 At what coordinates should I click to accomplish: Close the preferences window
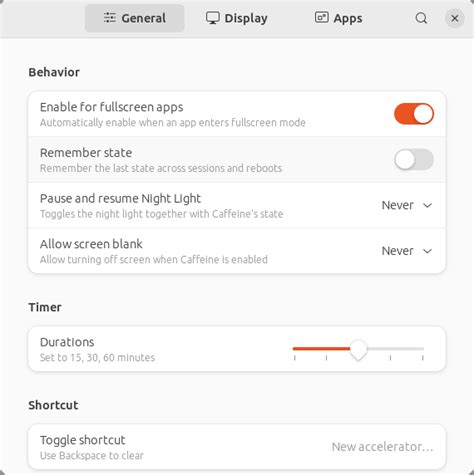pyautogui.click(x=455, y=18)
